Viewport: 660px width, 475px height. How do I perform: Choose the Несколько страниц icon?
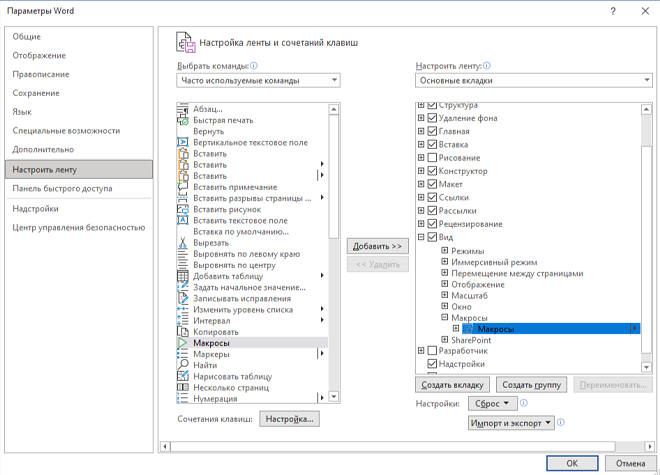(x=183, y=387)
